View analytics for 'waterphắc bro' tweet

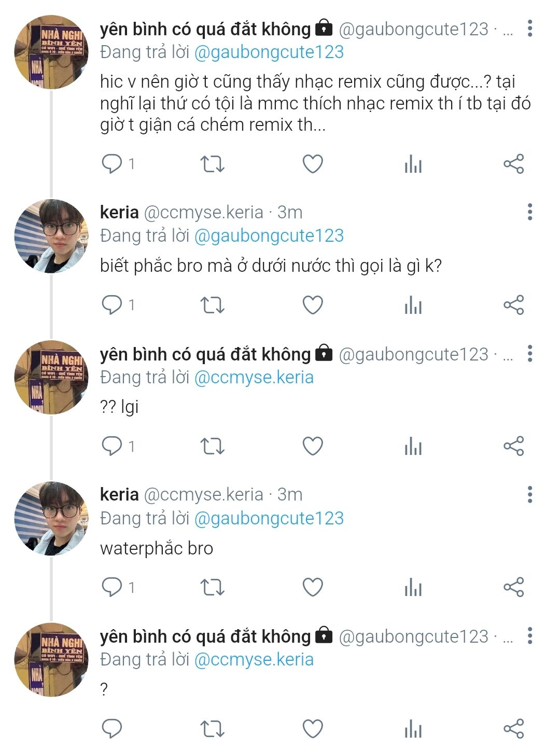[x=413, y=587]
